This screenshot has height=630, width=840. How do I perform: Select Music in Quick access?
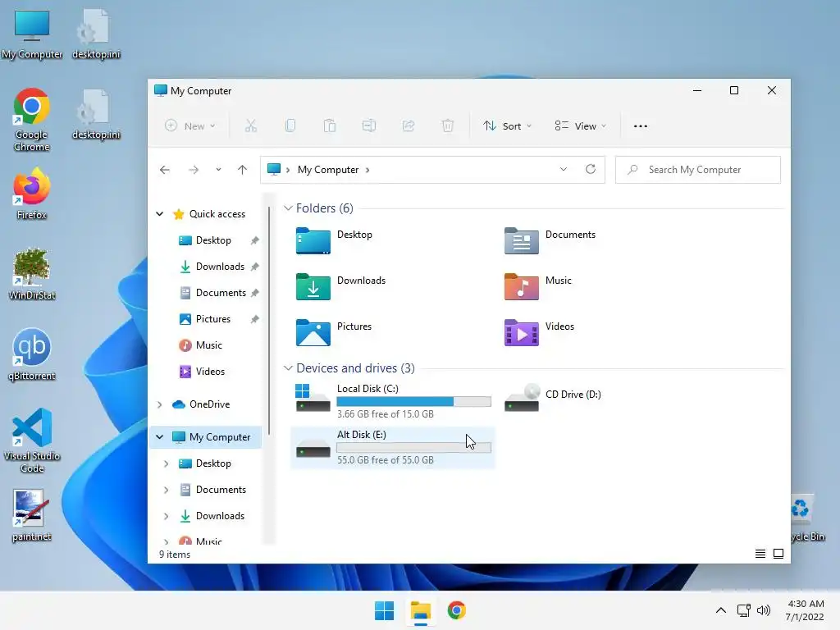click(x=208, y=345)
